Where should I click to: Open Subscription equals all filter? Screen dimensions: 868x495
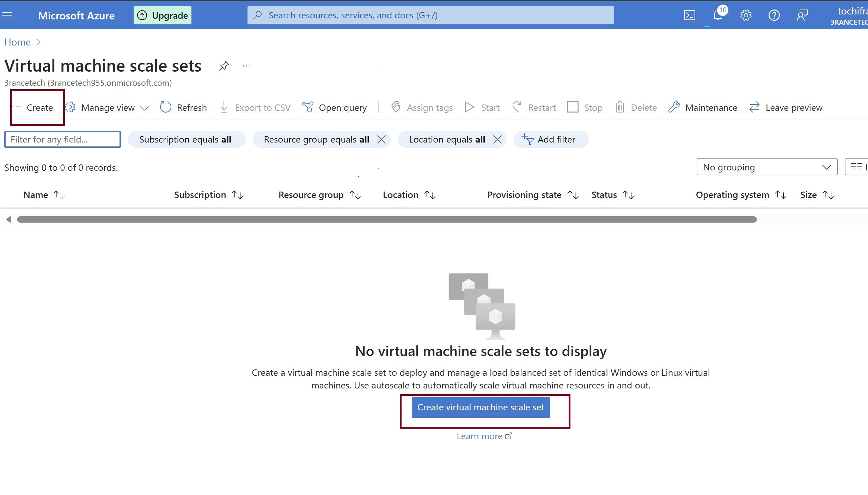(186, 139)
